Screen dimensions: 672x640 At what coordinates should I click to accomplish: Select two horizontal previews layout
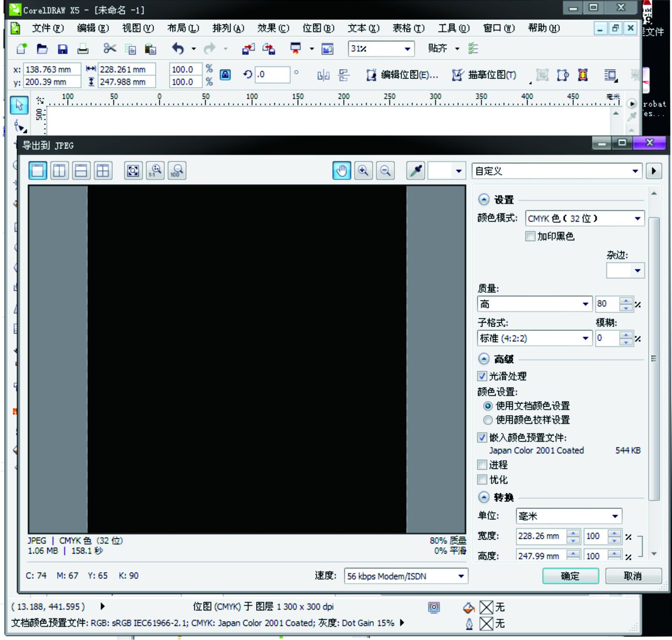pyautogui.click(x=81, y=171)
